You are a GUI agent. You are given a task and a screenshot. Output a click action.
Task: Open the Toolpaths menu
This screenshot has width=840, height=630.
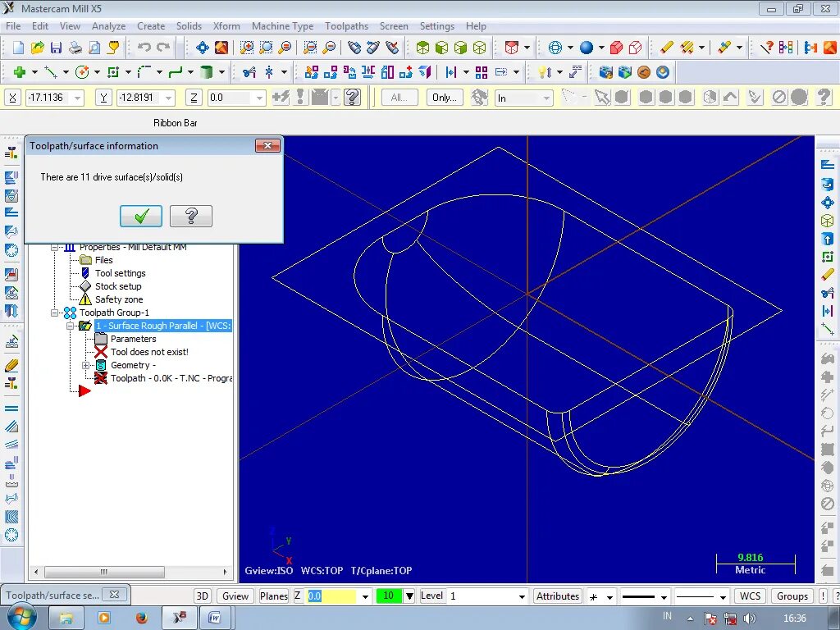pos(347,25)
